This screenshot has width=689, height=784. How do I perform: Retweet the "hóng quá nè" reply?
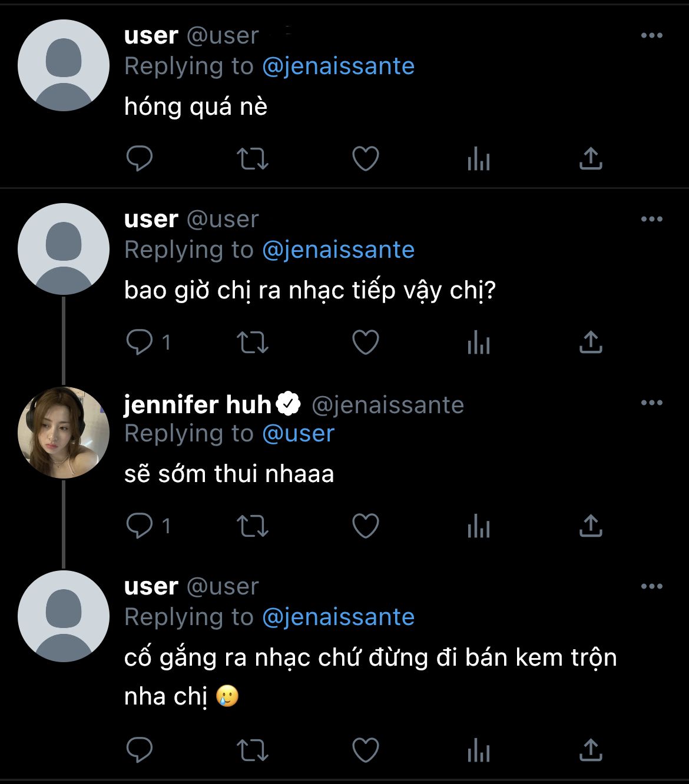[x=252, y=158]
